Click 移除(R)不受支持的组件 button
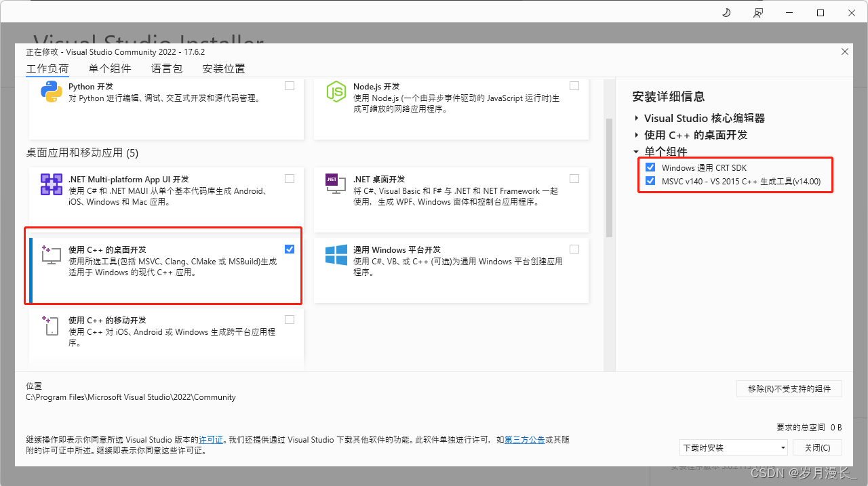The image size is (868, 486). click(x=789, y=388)
